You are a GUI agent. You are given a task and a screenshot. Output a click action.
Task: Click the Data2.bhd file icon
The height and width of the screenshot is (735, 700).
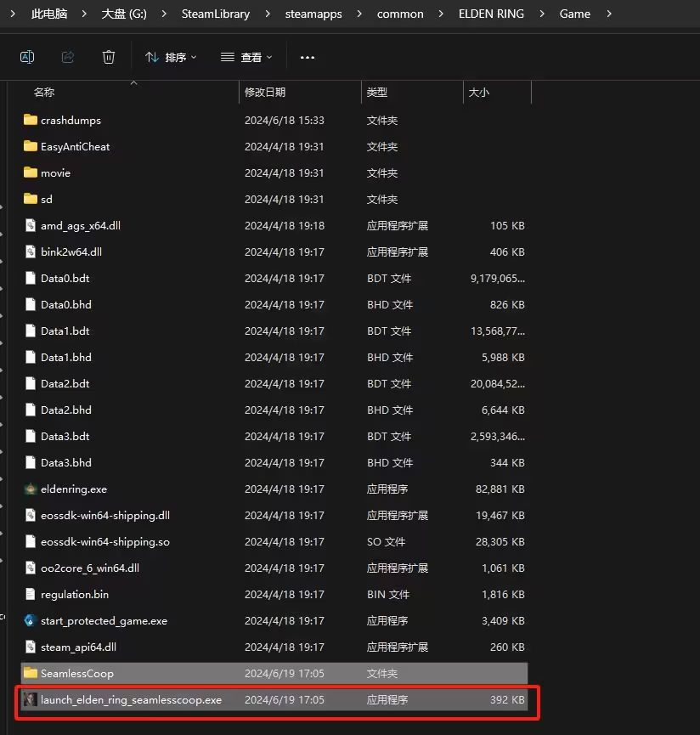click(31, 410)
